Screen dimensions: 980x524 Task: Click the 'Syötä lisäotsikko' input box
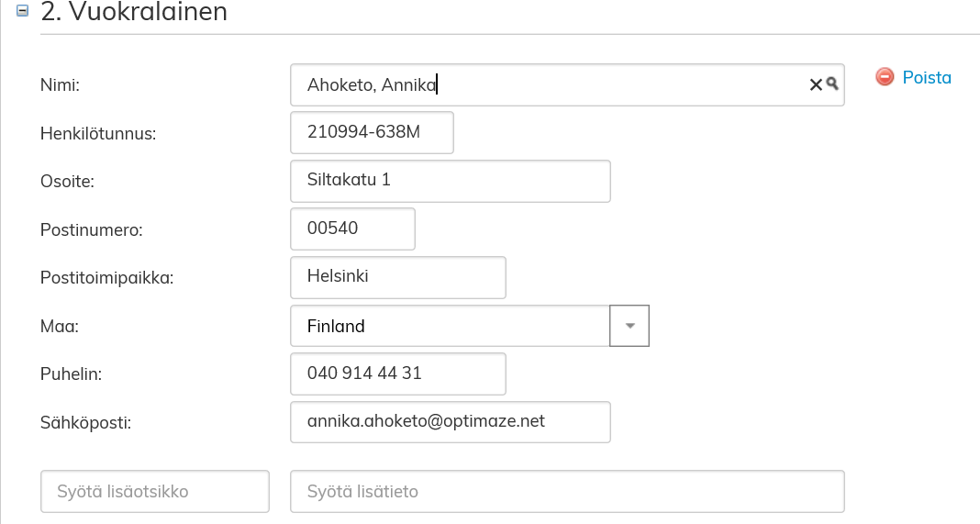coord(155,492)
